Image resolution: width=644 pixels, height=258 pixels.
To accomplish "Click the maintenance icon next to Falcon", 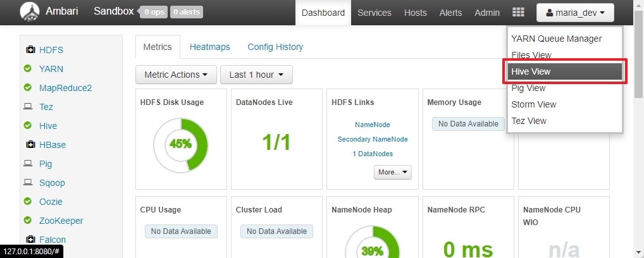I will click(x=30, y=239).
